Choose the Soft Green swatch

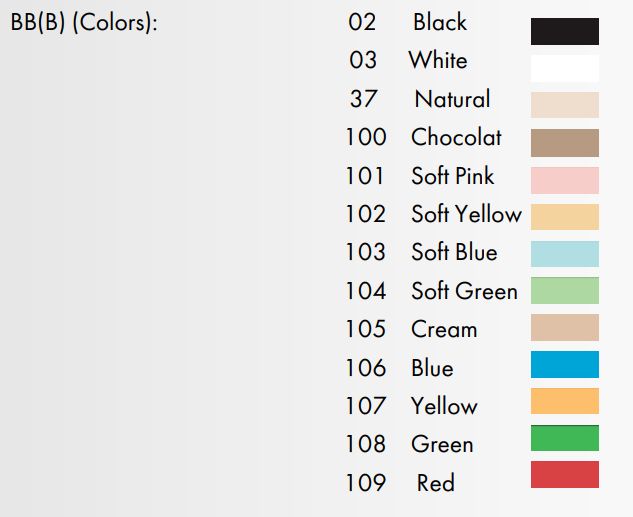[x=564, y=291]
